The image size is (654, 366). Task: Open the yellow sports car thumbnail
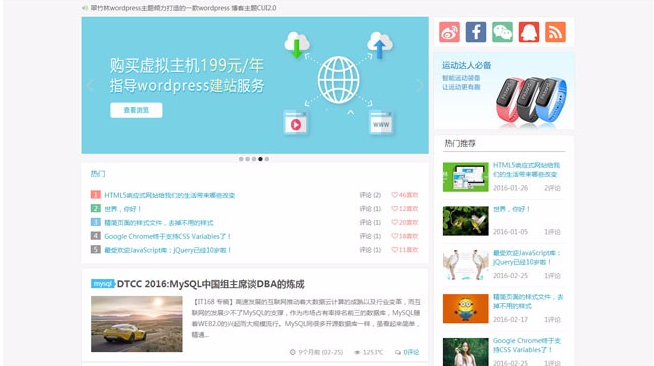(137, 324)
